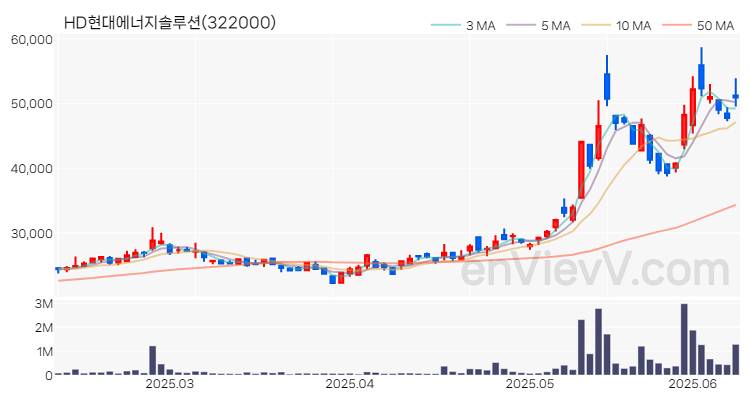Screen dimensions: 750x400
Task: Click the 0 volume axis label
Action: 48,376
